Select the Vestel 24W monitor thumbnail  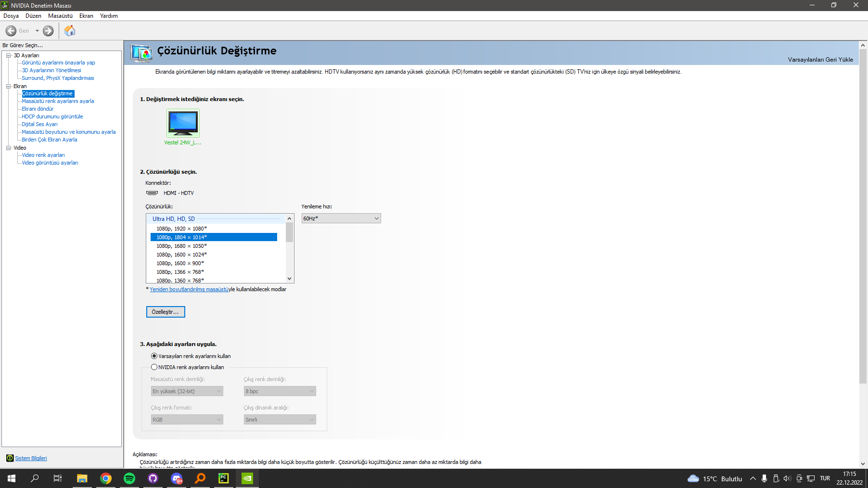pyautogui.click(x=183, y=123)
